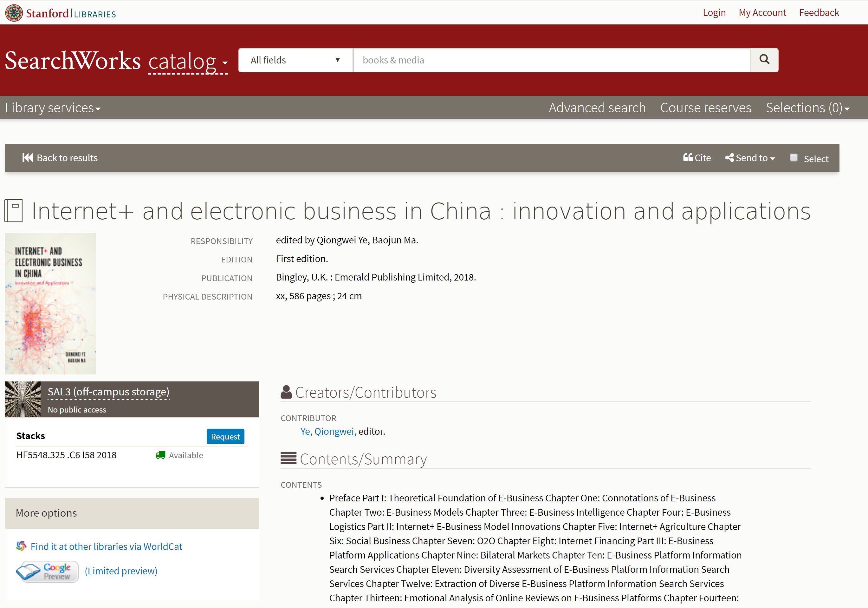
Task: Expand the Library services menu
Action: click(x=53, y=108)
